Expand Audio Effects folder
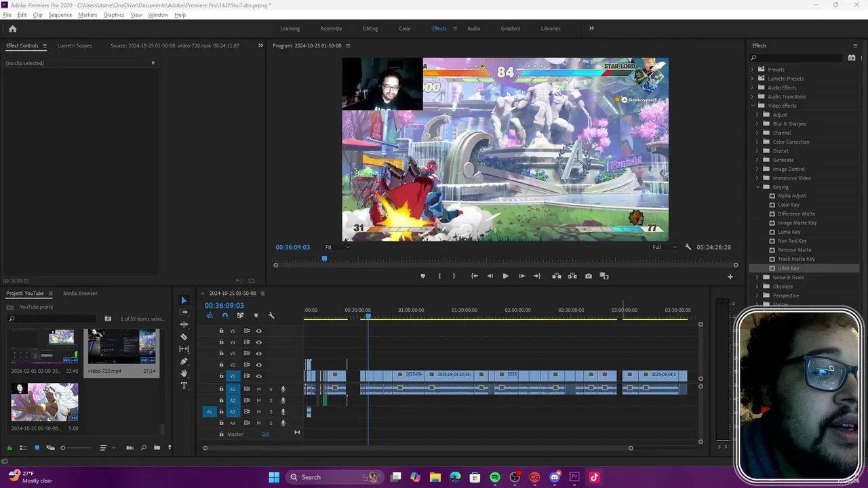This screenshot has width=868, height=488. [752, 87]
